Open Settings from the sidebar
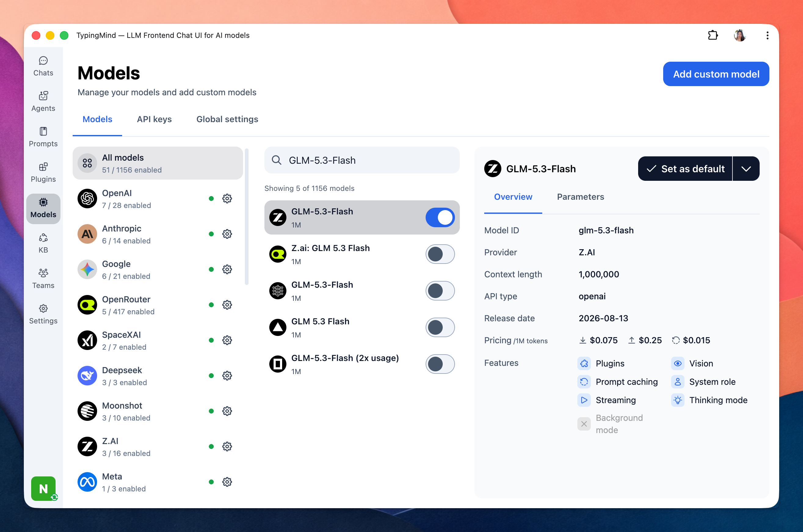 [x=43, y=315]
